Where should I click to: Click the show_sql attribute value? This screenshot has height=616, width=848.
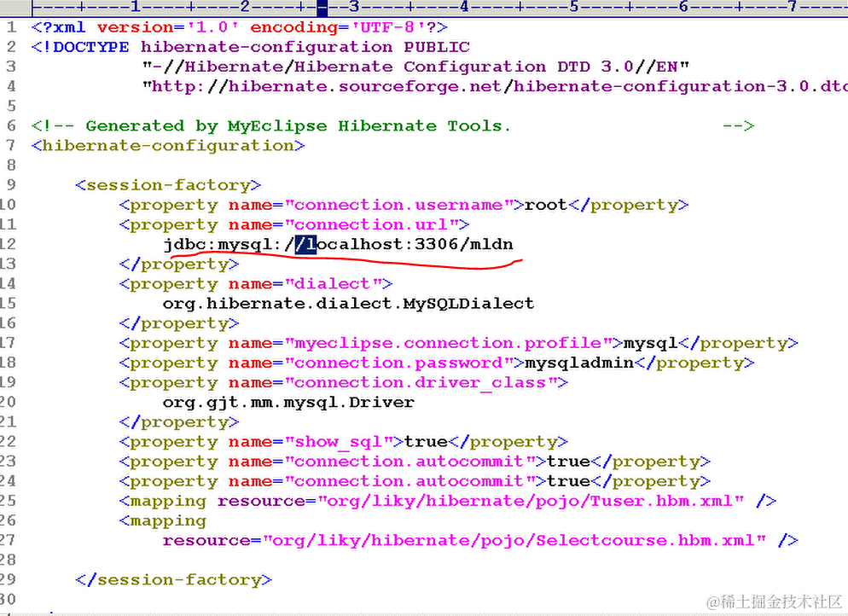(338, 442)
